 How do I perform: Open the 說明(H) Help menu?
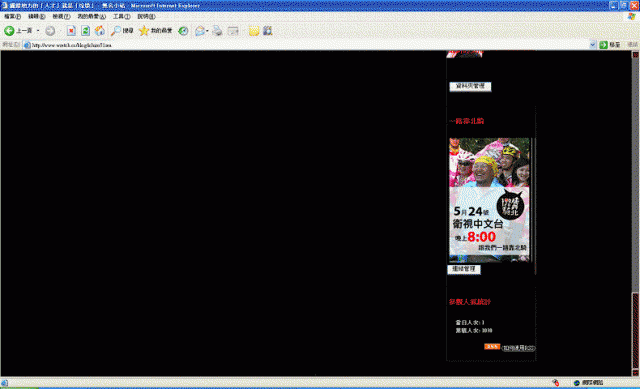pos(146,16)
